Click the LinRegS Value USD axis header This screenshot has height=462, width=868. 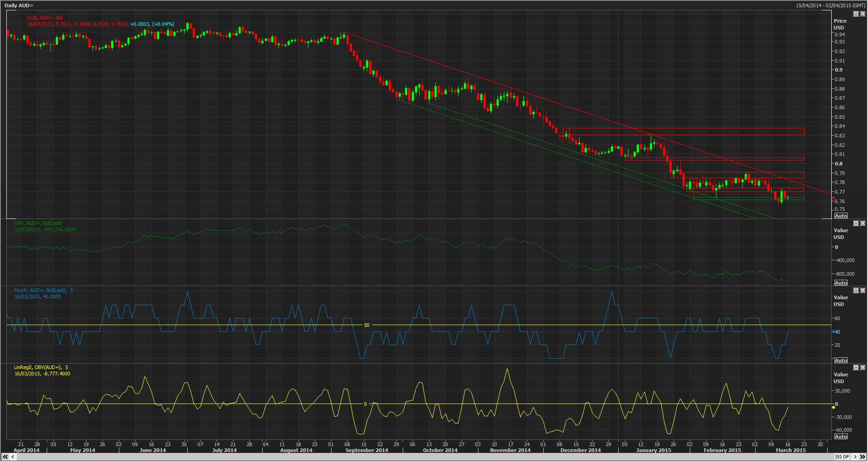pyautogui.click(x=840, y=378)
